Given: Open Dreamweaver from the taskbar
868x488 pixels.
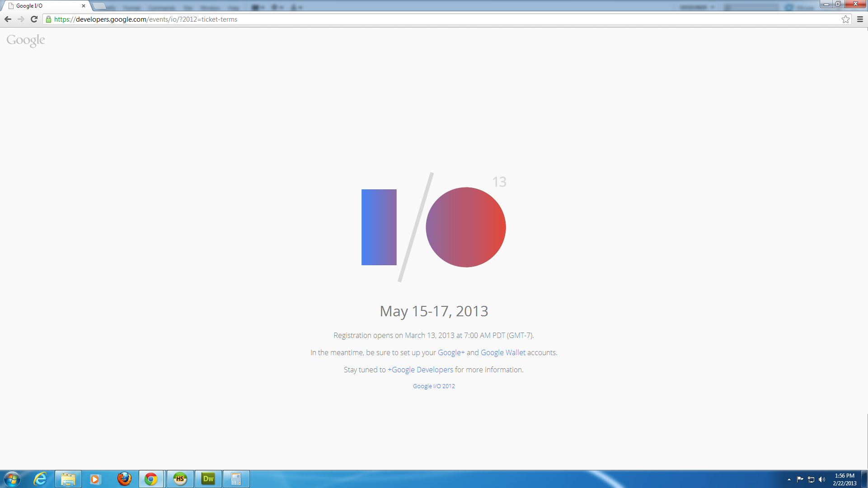Looking at the screenshot, I should point(208,479).
